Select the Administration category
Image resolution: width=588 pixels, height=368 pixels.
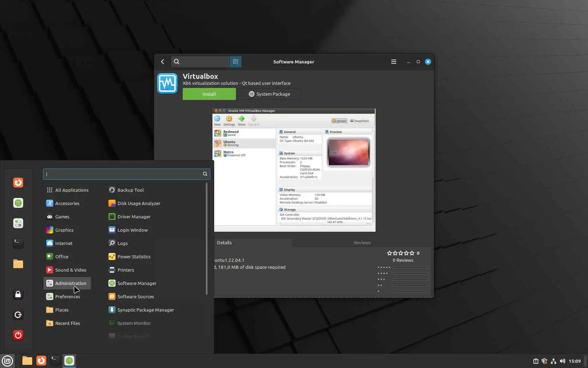coord(67,283)
